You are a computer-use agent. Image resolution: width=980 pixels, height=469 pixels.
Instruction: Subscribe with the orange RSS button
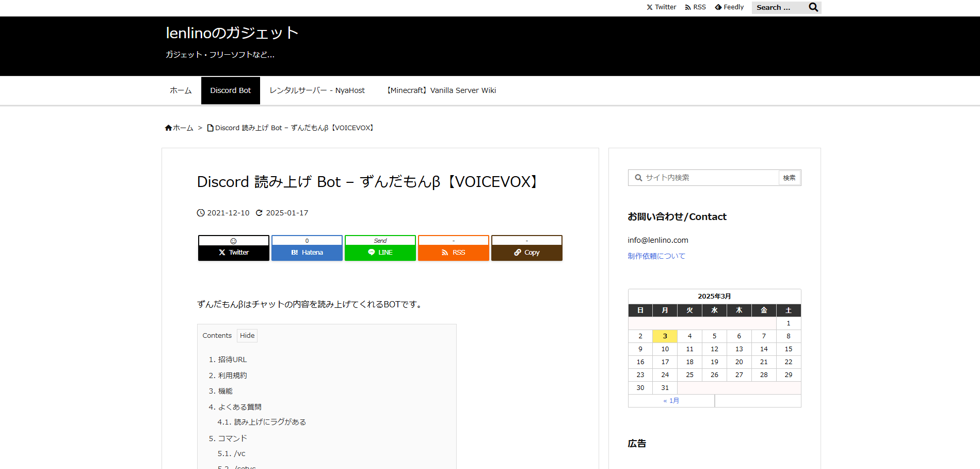coord(454,253)
